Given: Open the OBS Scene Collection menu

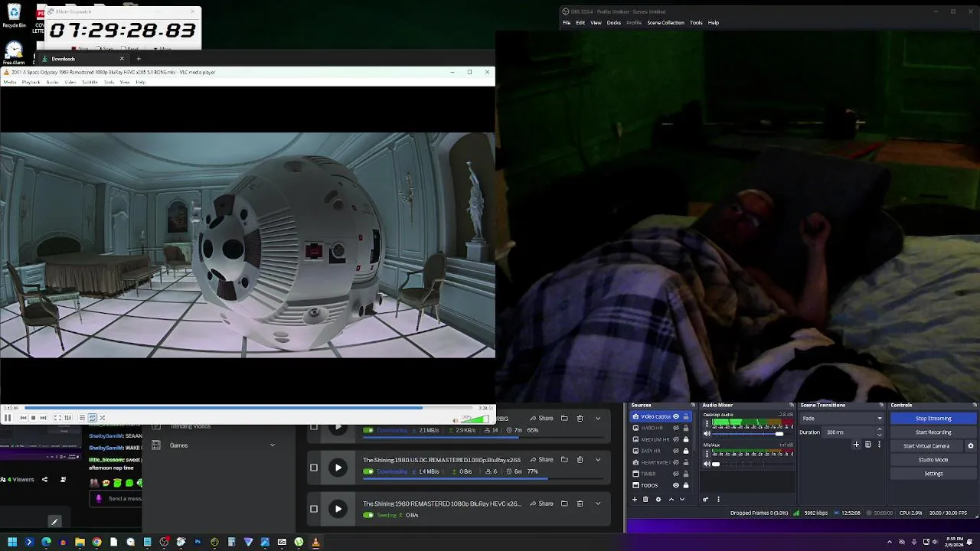Looking at the screenshot, I should 665,22.
